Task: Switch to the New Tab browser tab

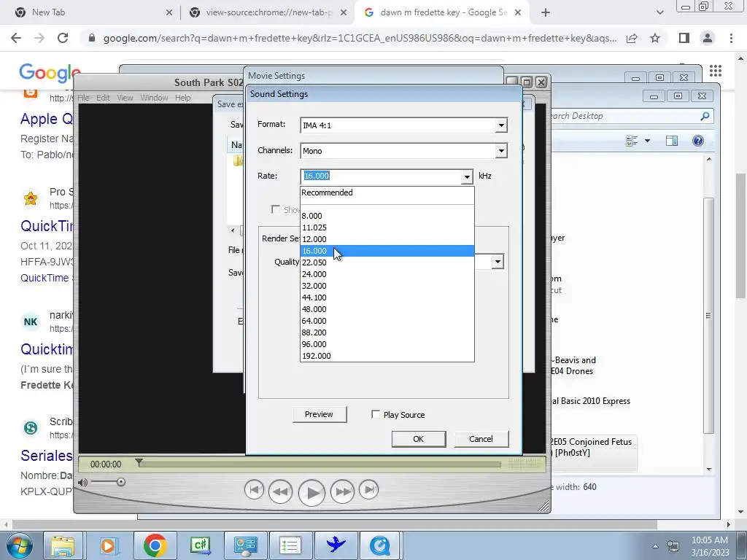Action: pos(90,12)
